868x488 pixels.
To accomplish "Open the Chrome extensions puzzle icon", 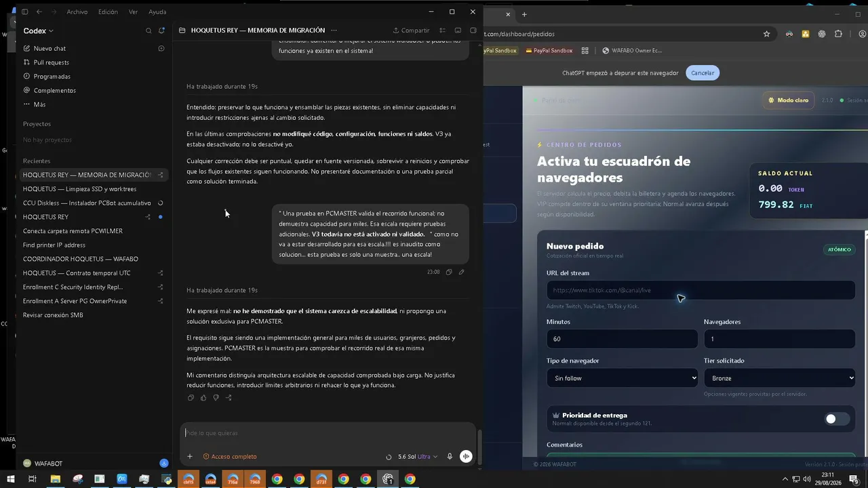I will (838, 34).
